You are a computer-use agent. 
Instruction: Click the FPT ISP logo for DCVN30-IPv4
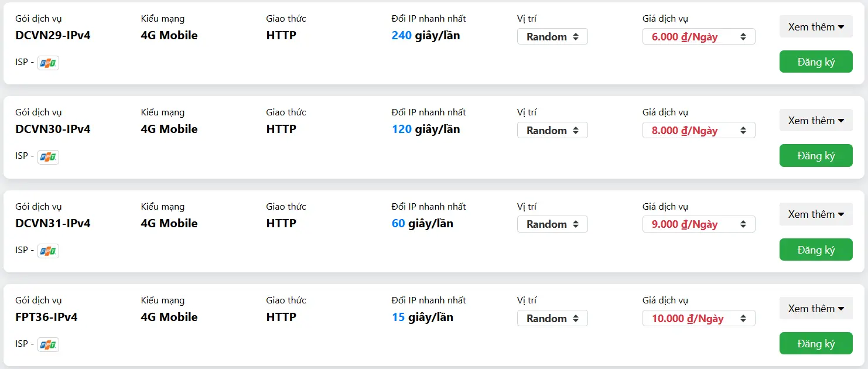[47, 156]
